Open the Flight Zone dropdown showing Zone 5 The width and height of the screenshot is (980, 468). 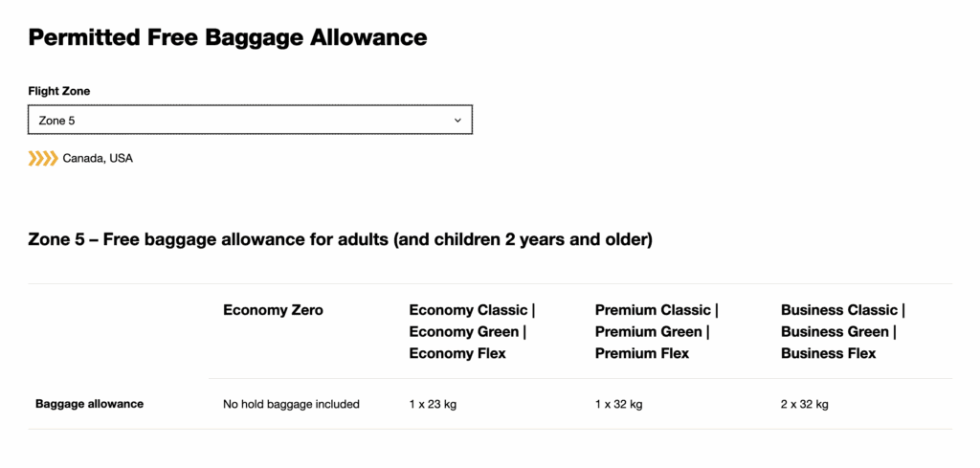point(249,121)
